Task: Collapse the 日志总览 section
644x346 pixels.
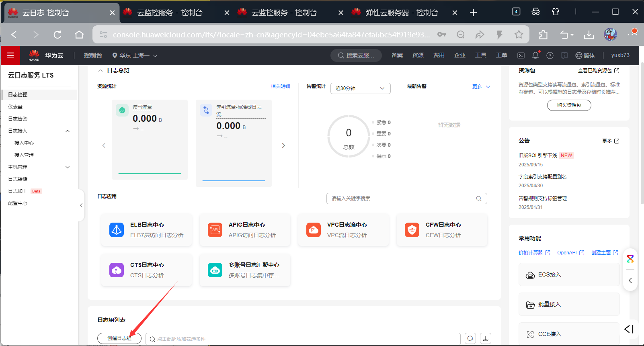Action: [100, 71]
